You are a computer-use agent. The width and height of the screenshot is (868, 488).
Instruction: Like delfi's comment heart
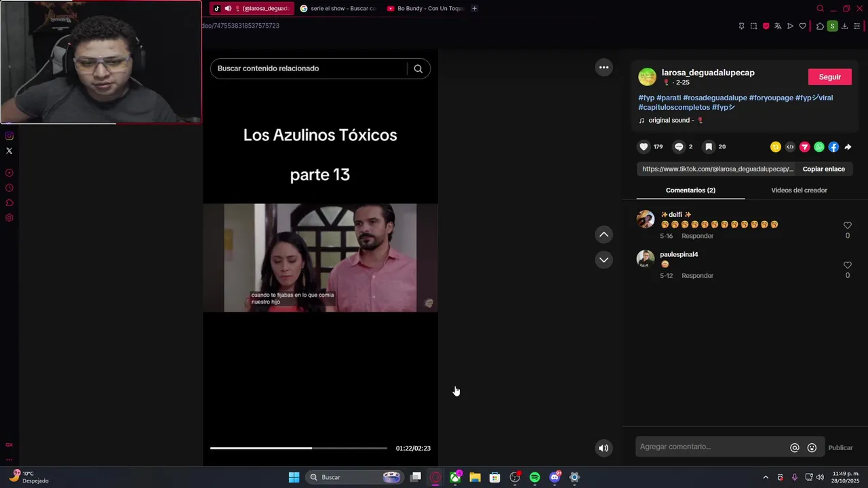[847, 226]
